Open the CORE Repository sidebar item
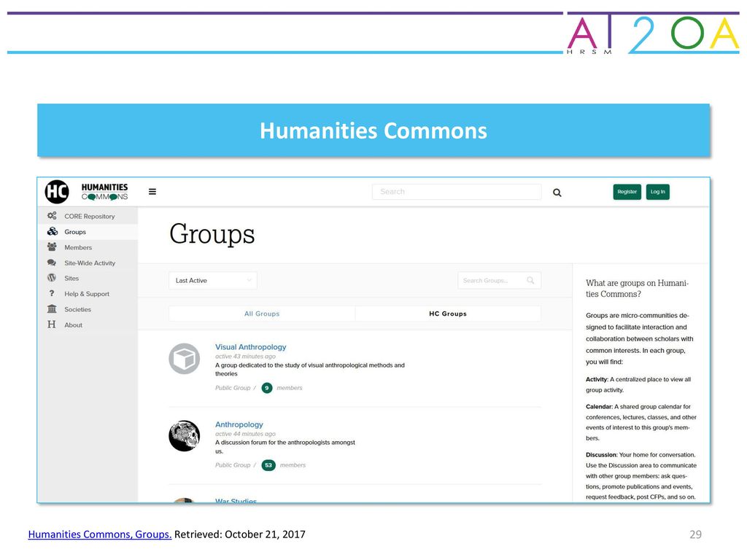The image size is (747, 560). [x=88, y=216]
